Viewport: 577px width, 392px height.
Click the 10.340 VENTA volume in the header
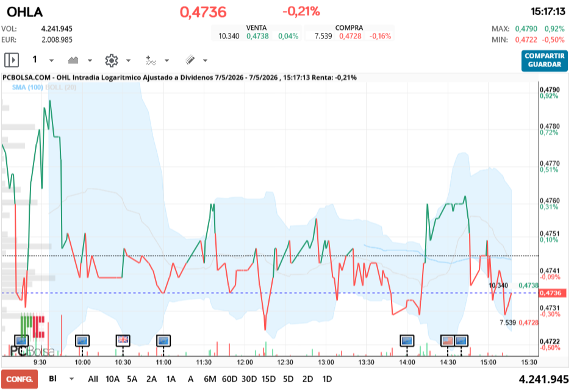point(229,36)
